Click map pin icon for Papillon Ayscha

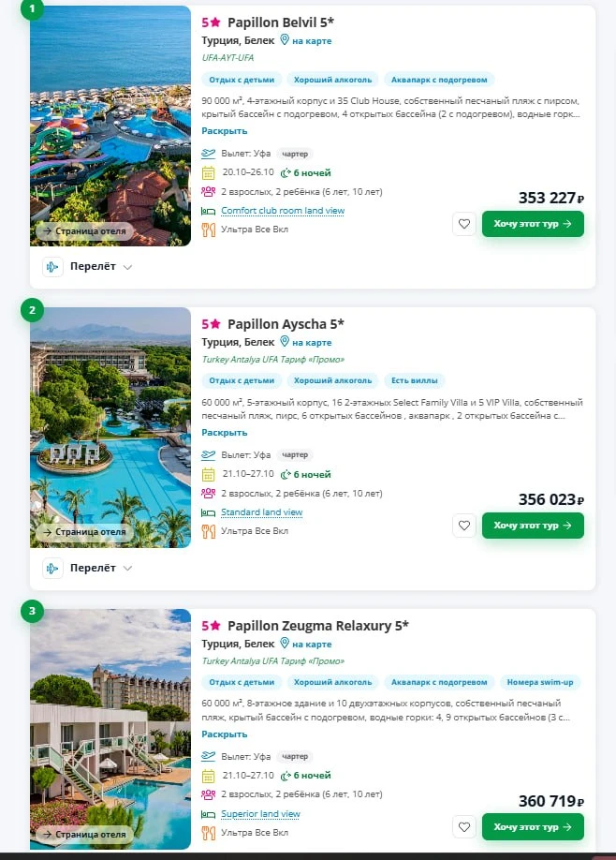click(x=285, y=342)
